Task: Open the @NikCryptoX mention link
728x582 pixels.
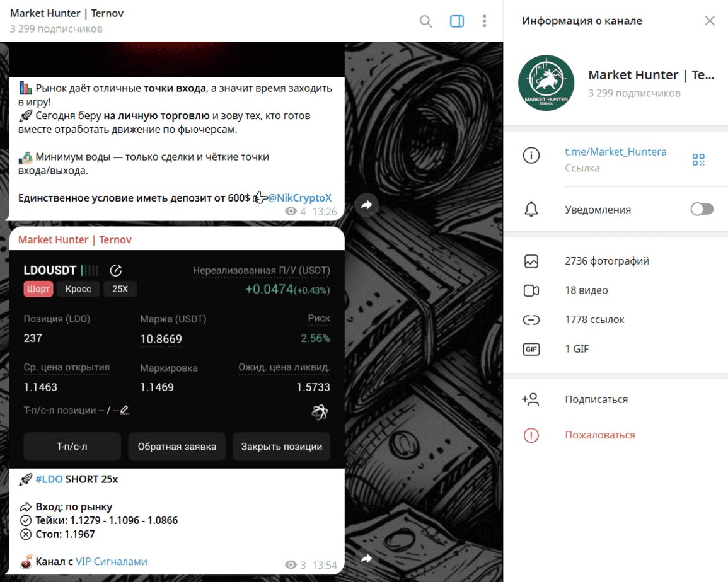Action: point(299,198)
